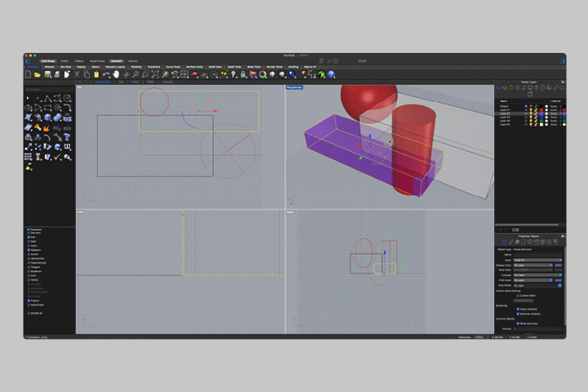Click the blue render sphere icon
The height and width of the screenshot is (392, 588).
click(x=292, y=74)
